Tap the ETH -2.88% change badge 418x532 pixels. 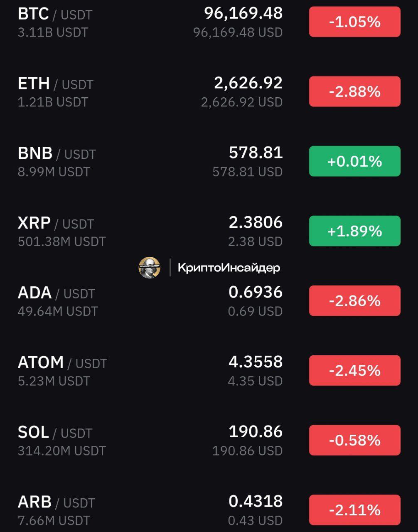(x=354, y=91)
